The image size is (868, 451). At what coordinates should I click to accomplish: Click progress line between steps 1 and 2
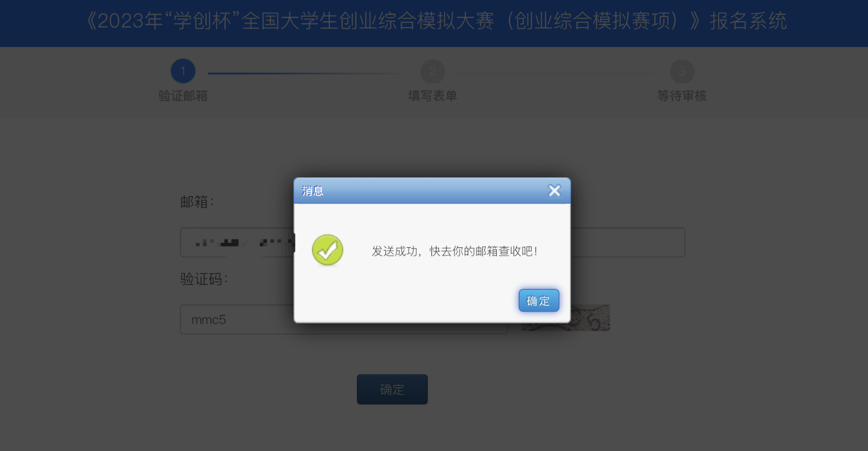(305, 73)
